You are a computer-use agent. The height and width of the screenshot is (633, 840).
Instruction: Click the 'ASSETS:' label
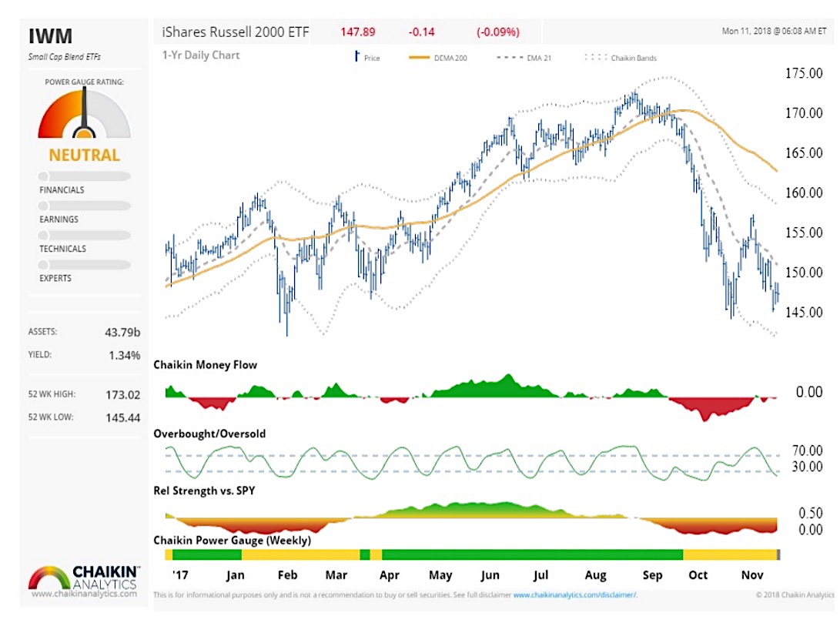43,332
